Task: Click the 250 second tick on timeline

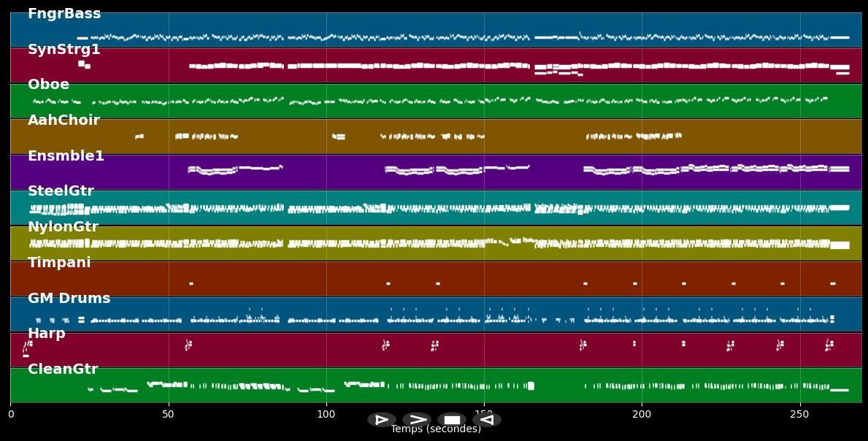Action: click(x=799, y=414)
